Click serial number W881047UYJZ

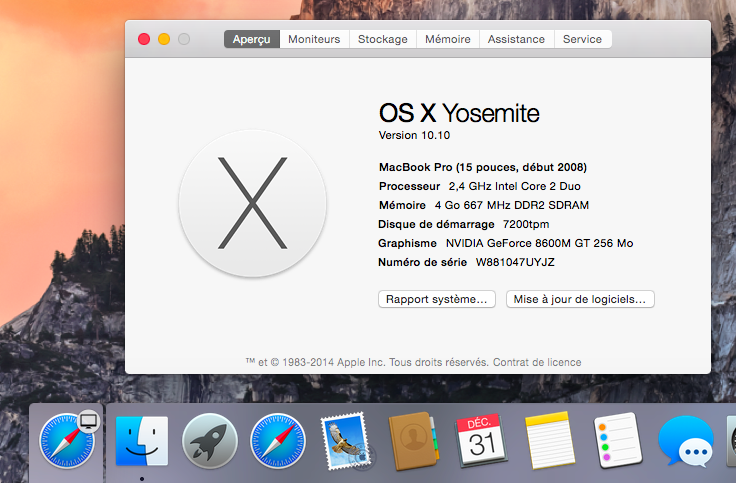pyautogui.click(x=515, y=262)
